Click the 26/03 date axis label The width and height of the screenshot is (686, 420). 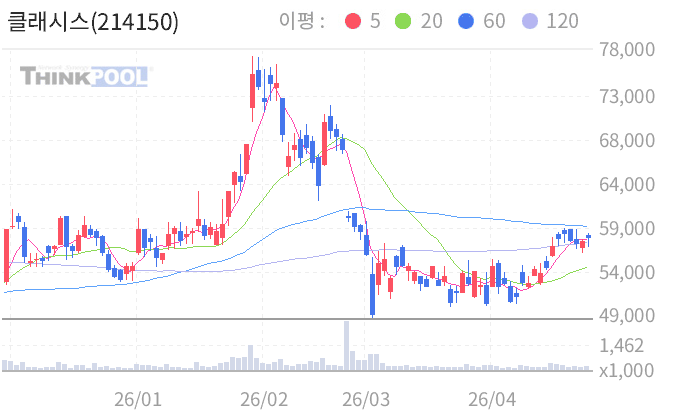(x=366, y=399)
